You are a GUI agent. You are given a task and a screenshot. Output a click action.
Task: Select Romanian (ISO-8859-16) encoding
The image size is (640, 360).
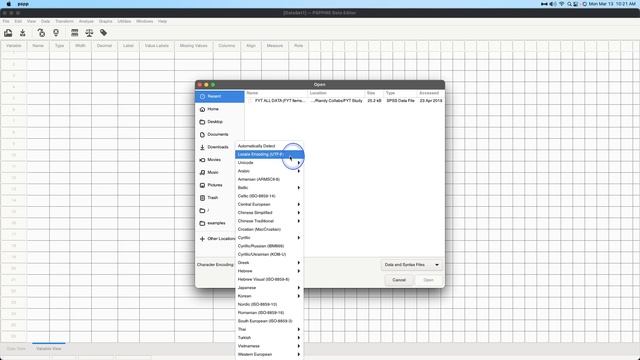coord(269,313)
